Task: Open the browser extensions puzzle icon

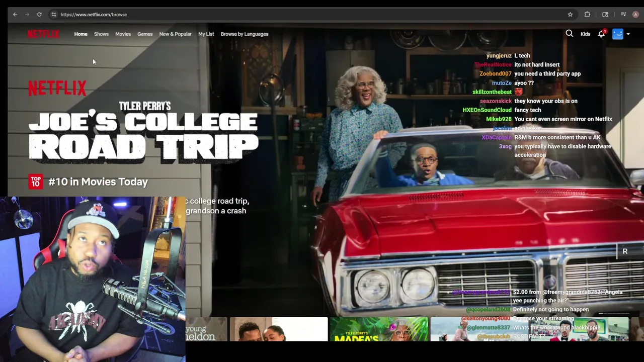Action: click(587, 15)
